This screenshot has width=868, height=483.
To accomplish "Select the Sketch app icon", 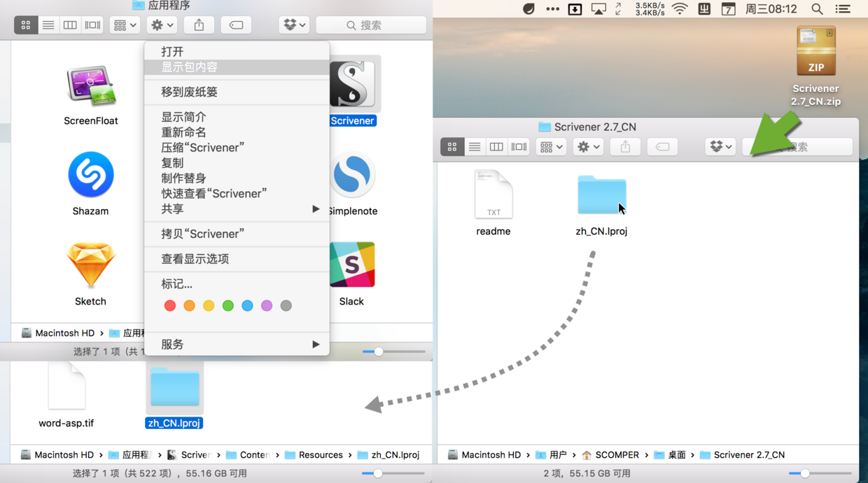I will point(90,265).
